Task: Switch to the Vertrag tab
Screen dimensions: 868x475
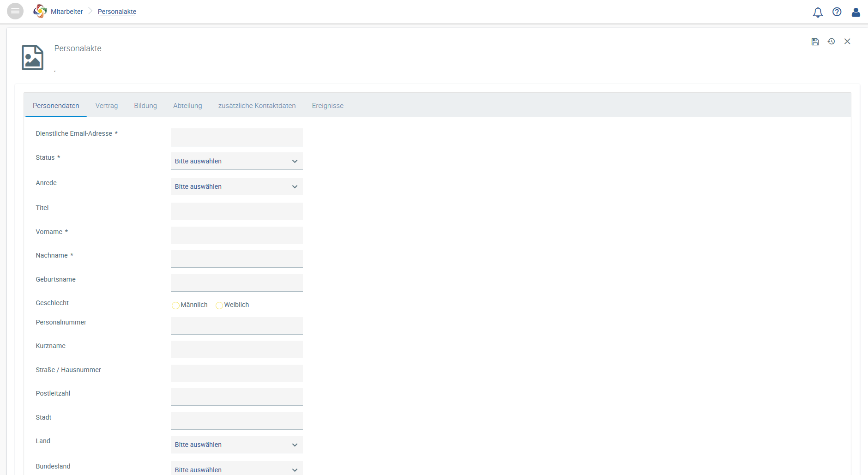Action: pos(107,106)
